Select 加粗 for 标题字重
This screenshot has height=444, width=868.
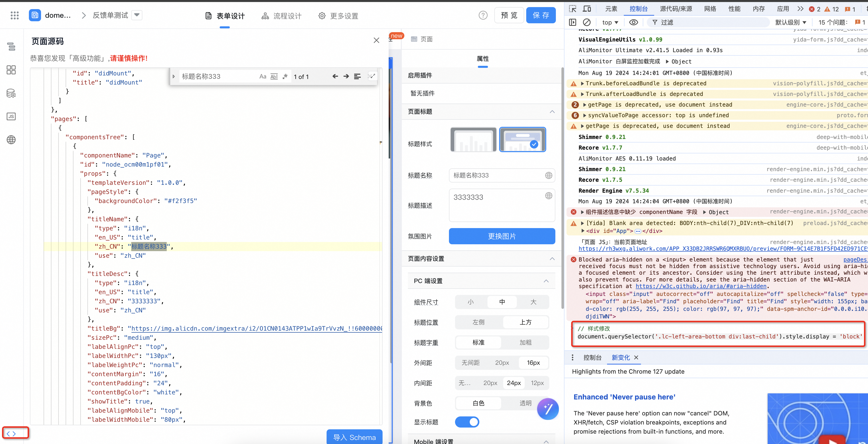[525, 342]
